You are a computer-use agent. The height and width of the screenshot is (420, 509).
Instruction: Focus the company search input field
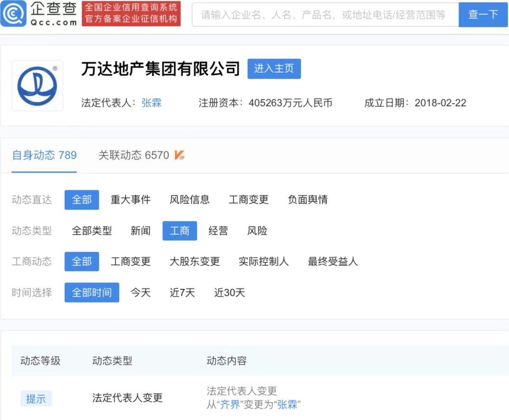(325, 15)
